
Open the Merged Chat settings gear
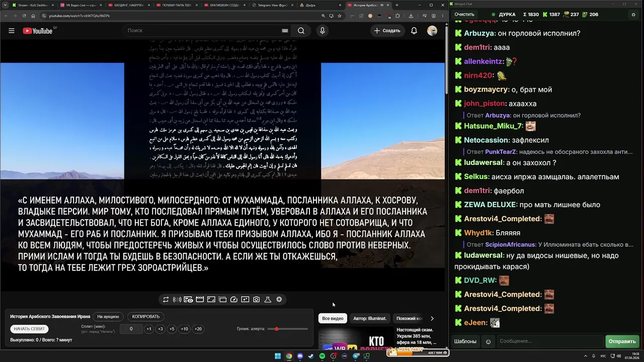pos(633,15)
